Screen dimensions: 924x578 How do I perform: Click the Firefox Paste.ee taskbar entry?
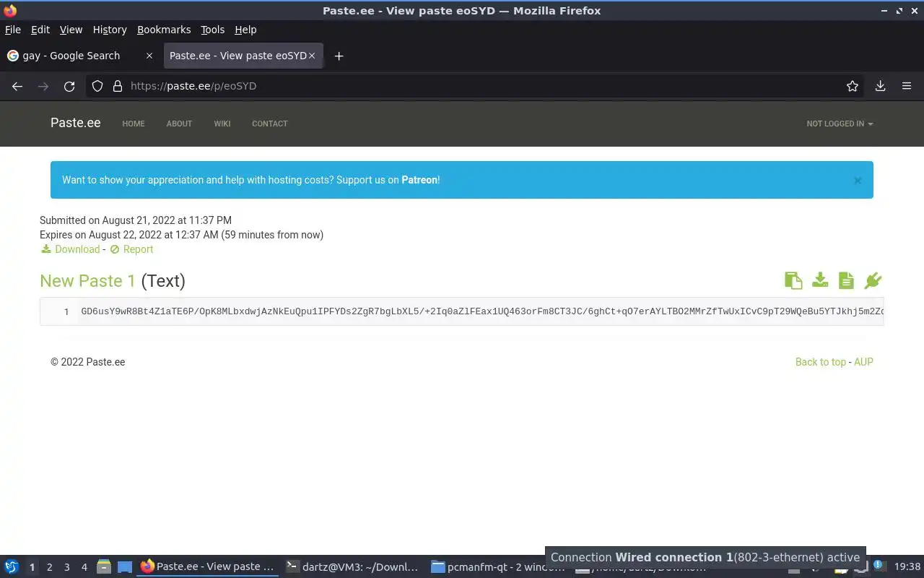click(x=208, y=566)
